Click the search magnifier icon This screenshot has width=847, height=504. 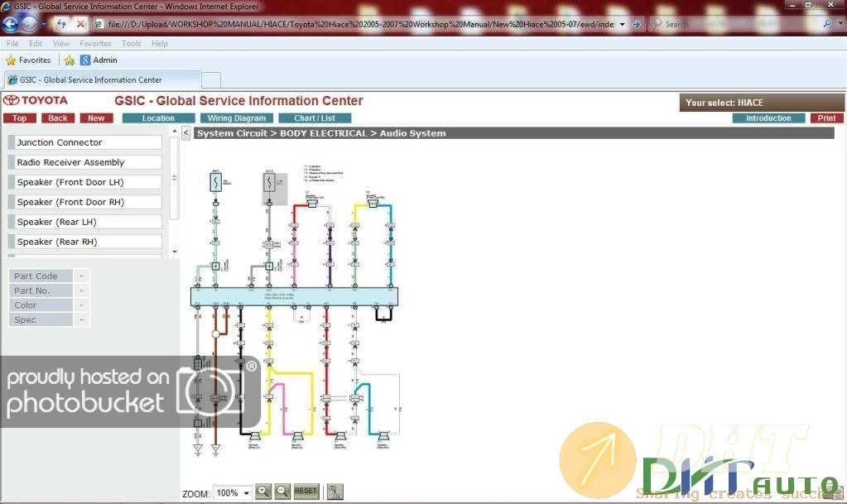(826, 24)
